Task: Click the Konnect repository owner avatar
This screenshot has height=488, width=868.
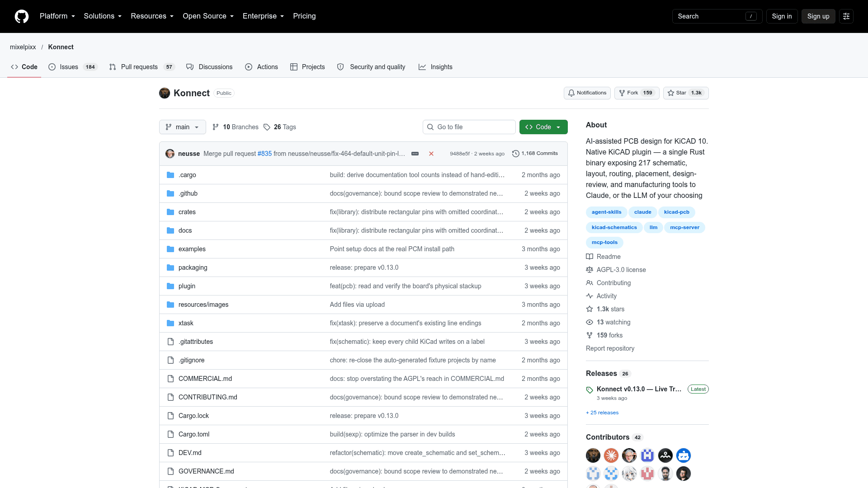Action: pyautogui.click(x=165, y=93)
